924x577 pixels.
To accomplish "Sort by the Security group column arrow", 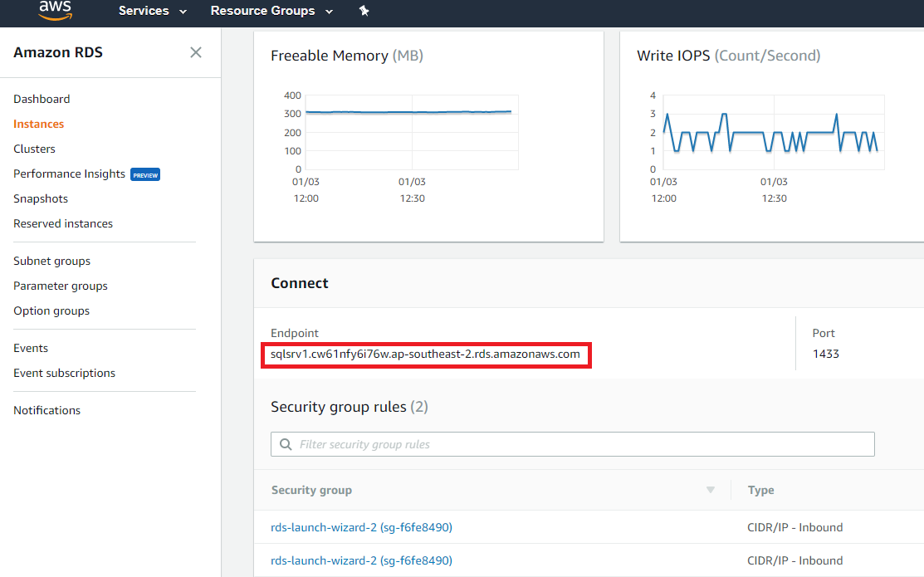I will [711, 490].
